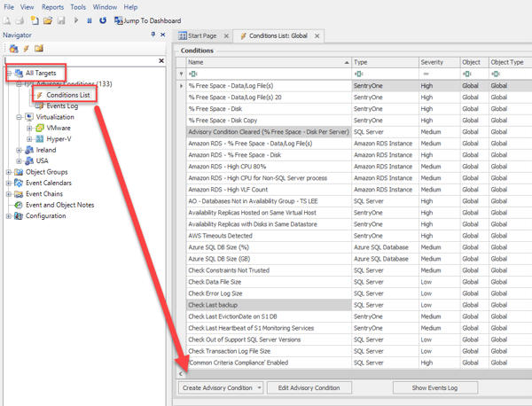
Task: Collapse the All Targets tree node
Action: (9, 73)
